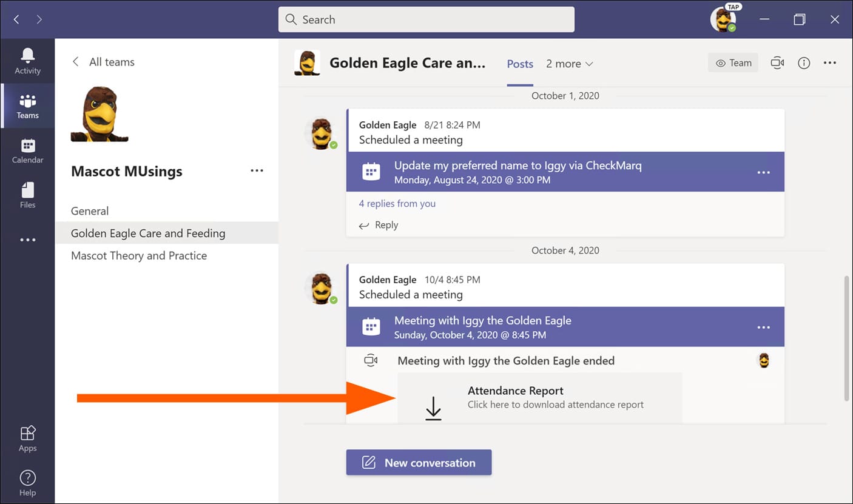View channel info via the info icon

pyautogui.click(x=804, y=62)
